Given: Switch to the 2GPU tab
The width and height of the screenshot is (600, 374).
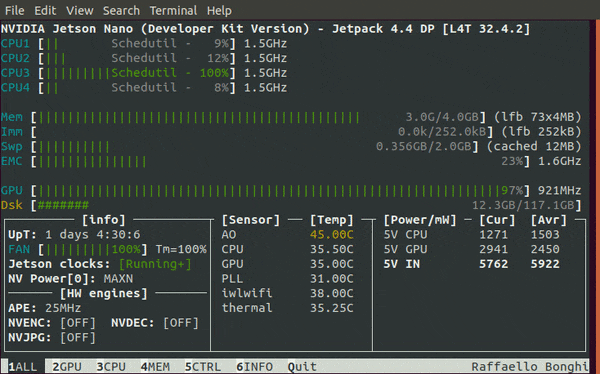Looking at the screenshot, I should tap(67, 367).
